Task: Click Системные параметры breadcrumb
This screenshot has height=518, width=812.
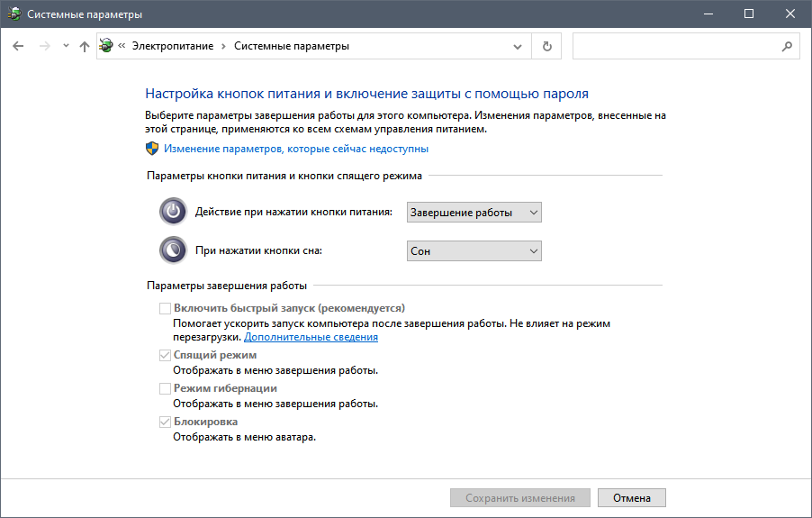Action: click(292, 46)
